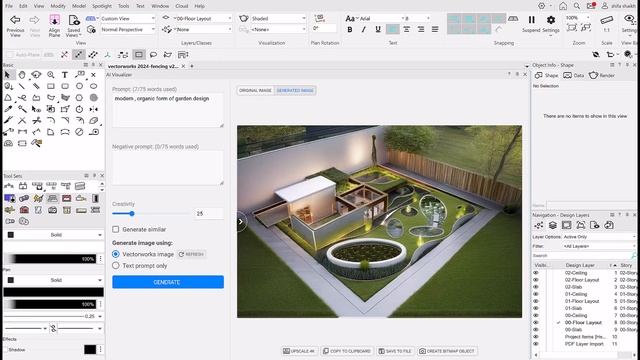Click the Shadow black color swatch
The image size is (640, 360).
click(x=90, y=349)
